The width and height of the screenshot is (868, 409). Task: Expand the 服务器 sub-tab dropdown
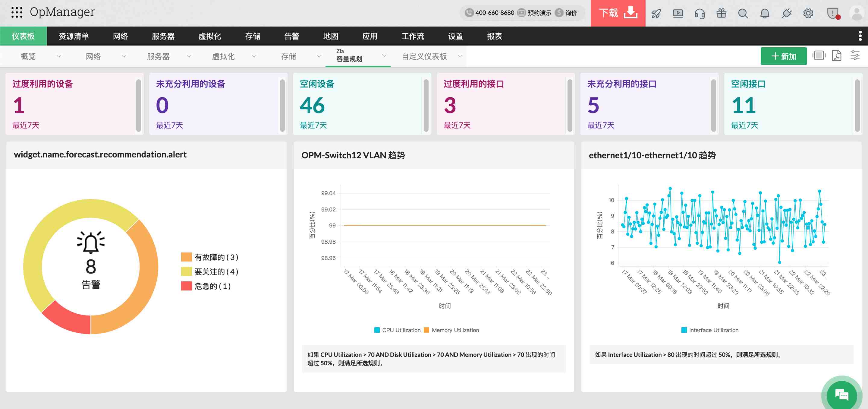[x=189, y=56]
